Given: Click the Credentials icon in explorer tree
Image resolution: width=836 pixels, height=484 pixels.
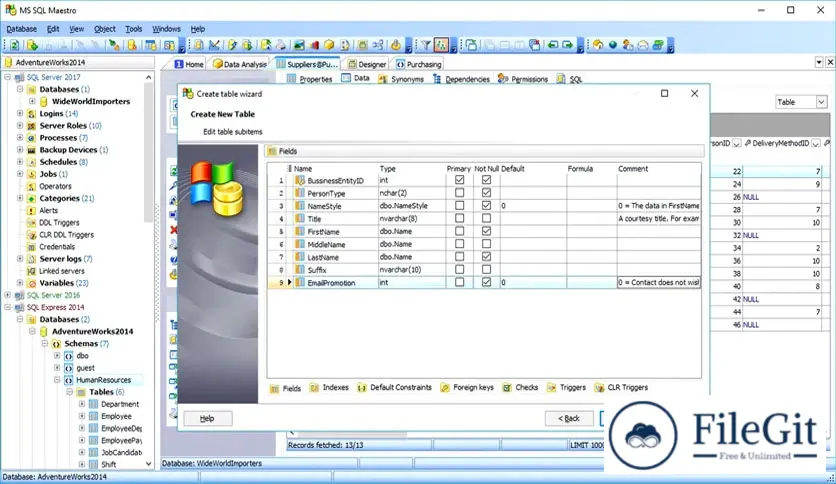Looking at the screenshot, I should tap(31, 247).
